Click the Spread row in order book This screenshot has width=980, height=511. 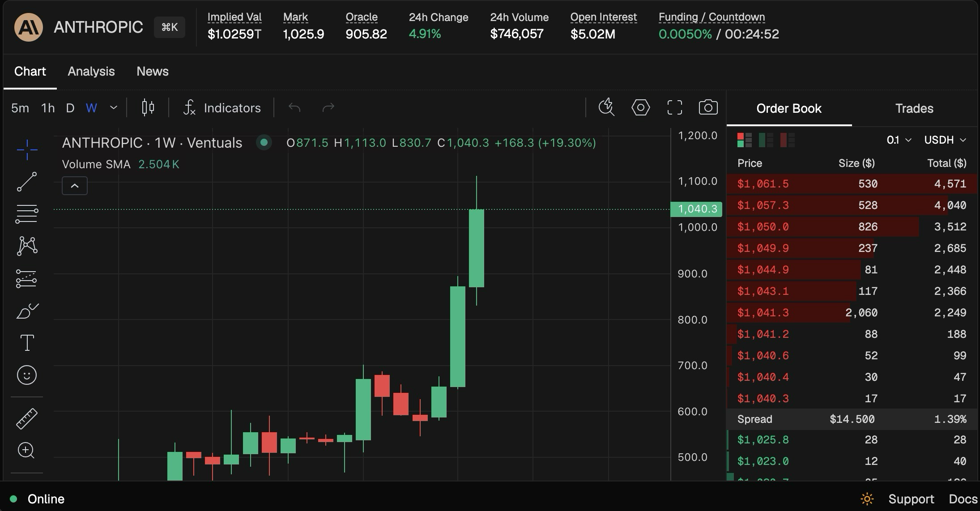852,419
